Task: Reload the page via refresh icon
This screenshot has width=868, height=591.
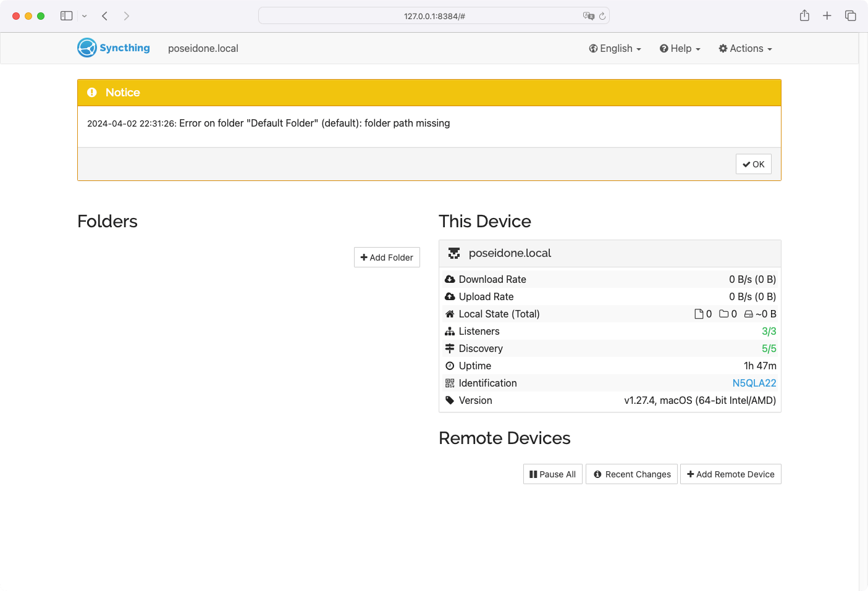Action: 602,16
